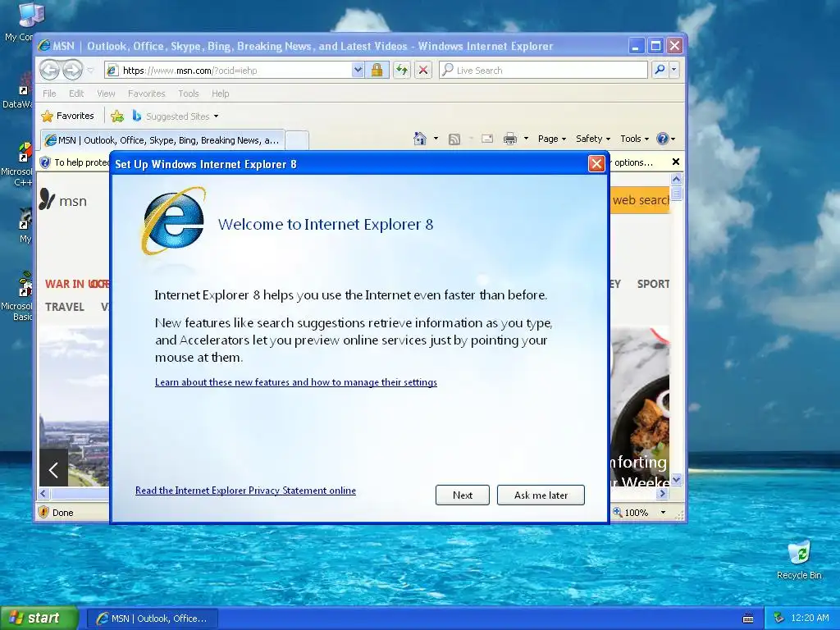The image size is (840, 630).
Task: Open the Safety command bar menu
Action: pyautogui.click(x=593, y=139)
